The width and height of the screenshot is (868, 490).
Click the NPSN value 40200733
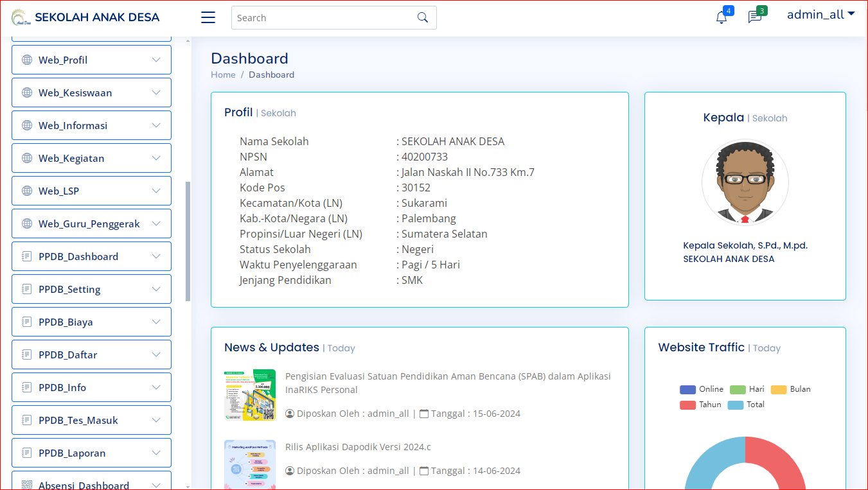click(425, 157)
